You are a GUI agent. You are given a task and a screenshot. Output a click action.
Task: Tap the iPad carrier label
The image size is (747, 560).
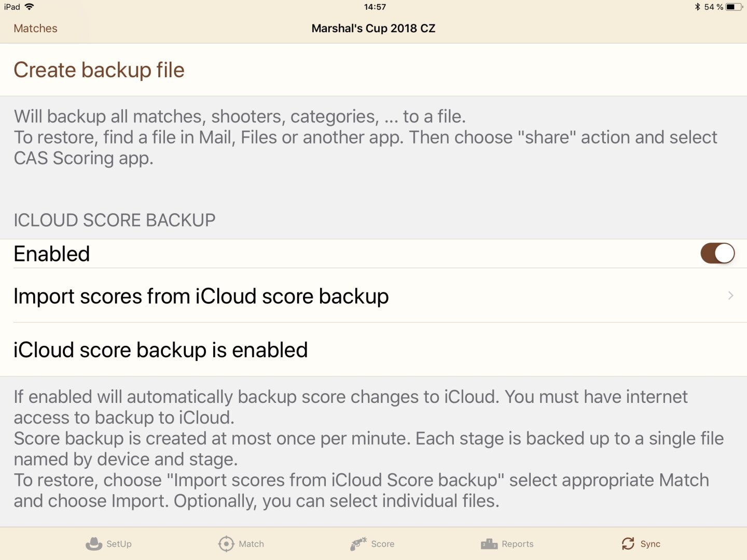pos(12,7)
